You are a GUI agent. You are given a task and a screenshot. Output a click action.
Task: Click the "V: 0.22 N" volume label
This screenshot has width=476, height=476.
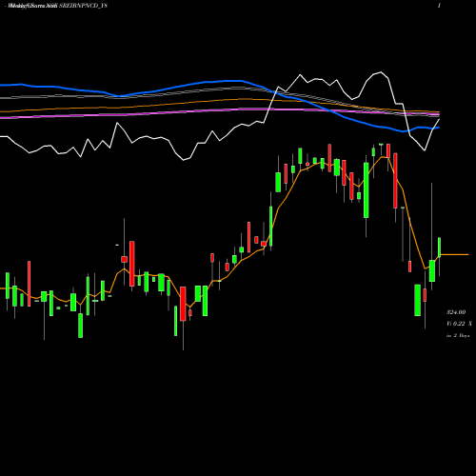pyautogui.click(x=459, y=324)
